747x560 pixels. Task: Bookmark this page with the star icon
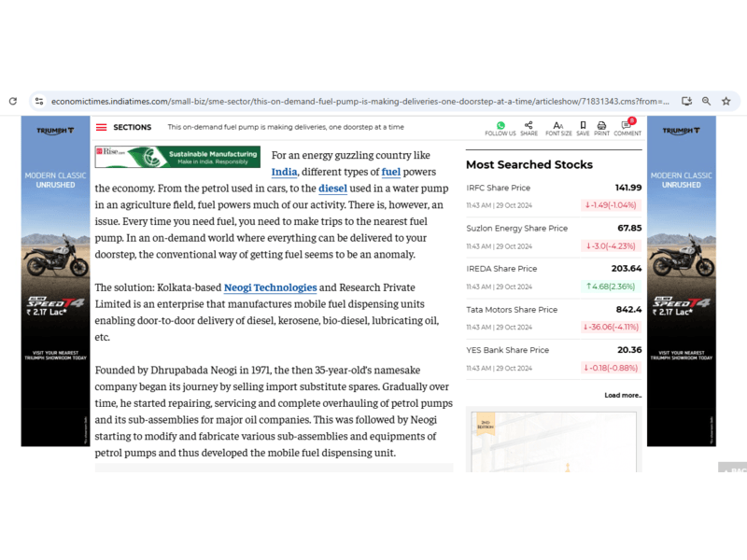[x=726, y=101]
